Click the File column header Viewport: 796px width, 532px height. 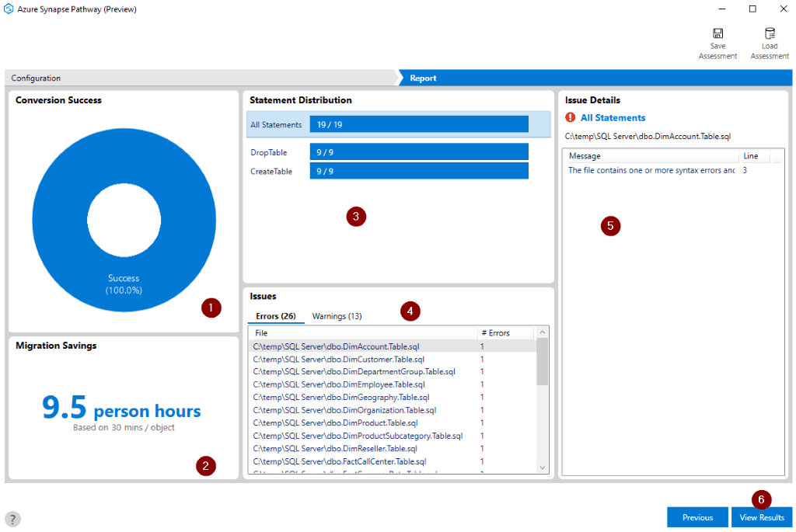(363, 332)
